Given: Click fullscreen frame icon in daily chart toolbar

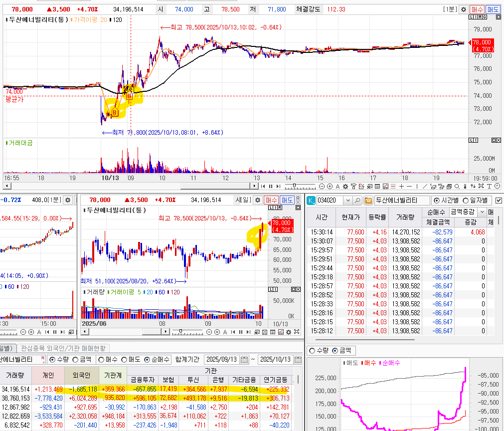Looking at the screenshot, I should (x=296, y=332).
